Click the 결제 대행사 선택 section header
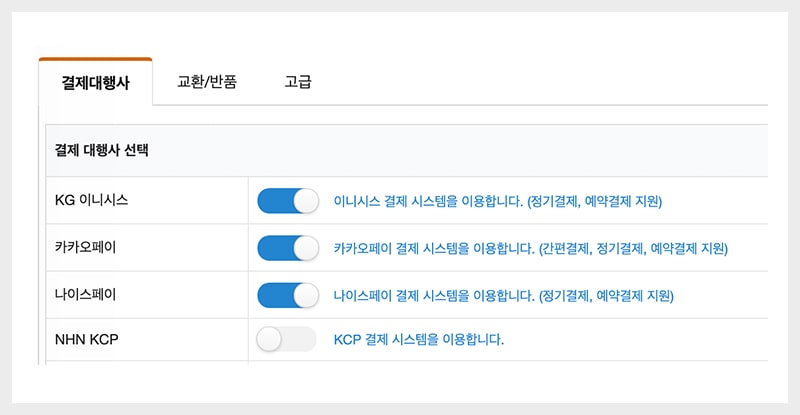Screen dimensions: 800x415 click(102, 151)
